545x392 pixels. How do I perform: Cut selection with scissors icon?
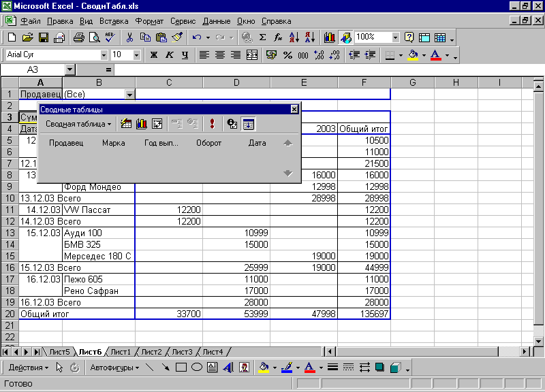point(129,37)
